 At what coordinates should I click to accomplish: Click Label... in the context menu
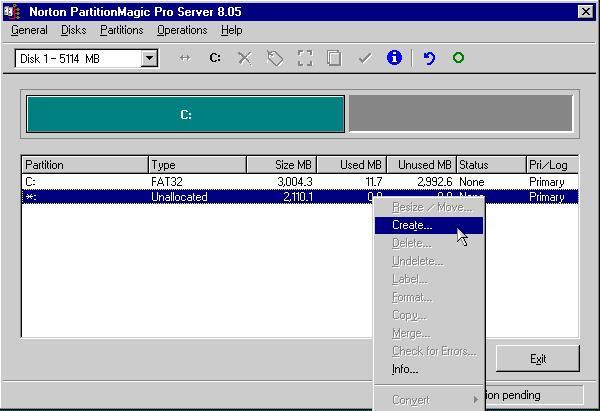tap(429, 279)
